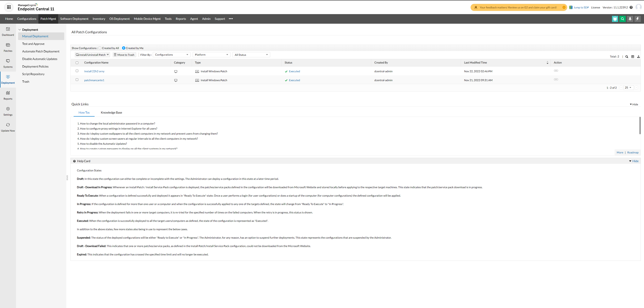
Task: Open Software Deployment menu tab
Action: pyautogui.click(x=74, y=19)
